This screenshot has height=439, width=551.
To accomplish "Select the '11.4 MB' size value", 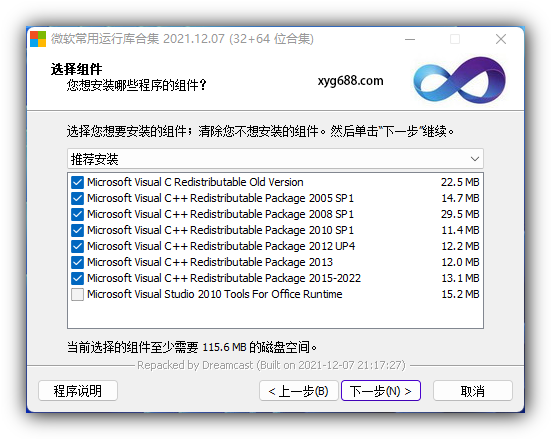I will coord(460,230).
